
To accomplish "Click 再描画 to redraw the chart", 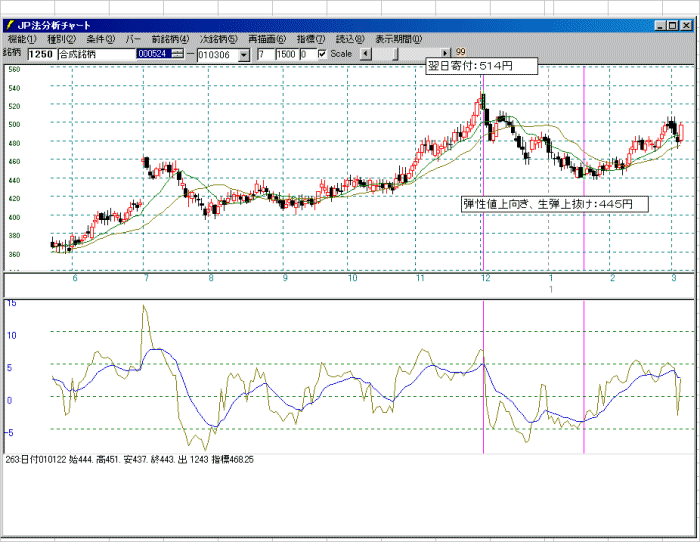I will pos(266,39).
